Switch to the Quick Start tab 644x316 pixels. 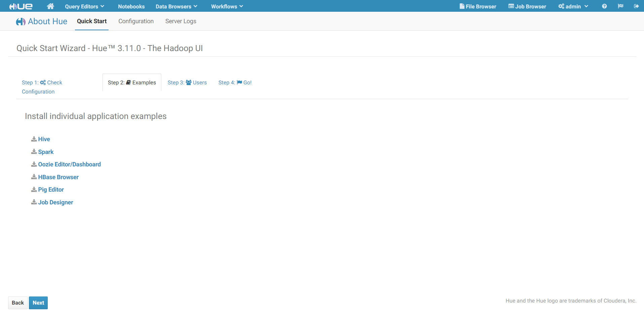pos(92,21)
